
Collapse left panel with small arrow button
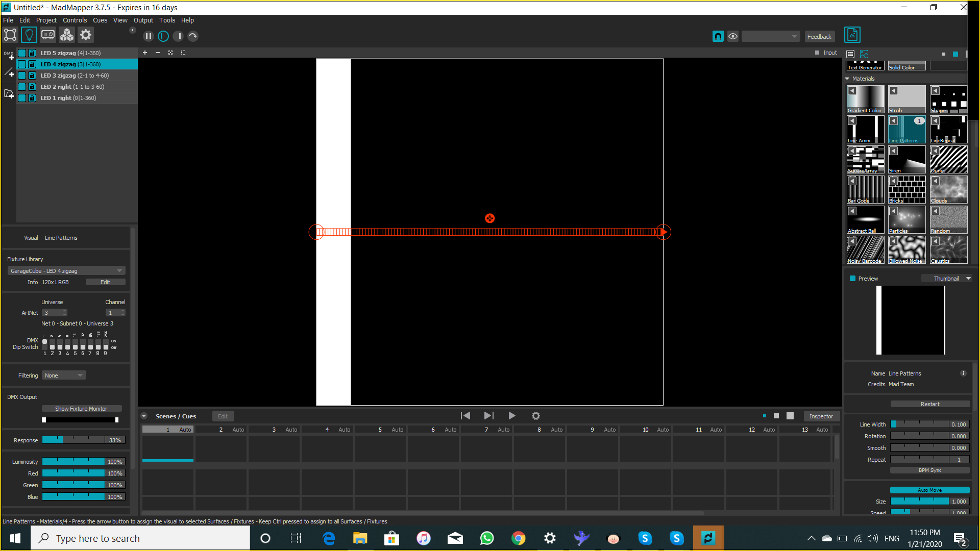click(x=133, y=31)
